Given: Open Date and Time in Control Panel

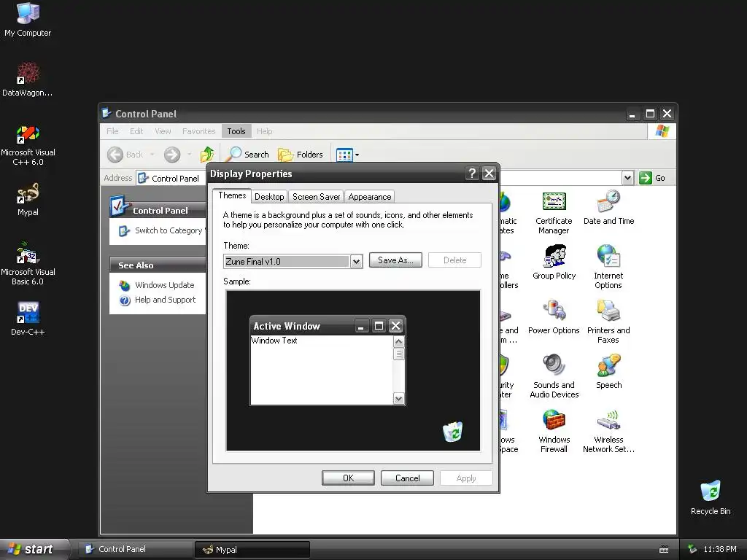Looking at the screenshot, I should click(608, 208).
